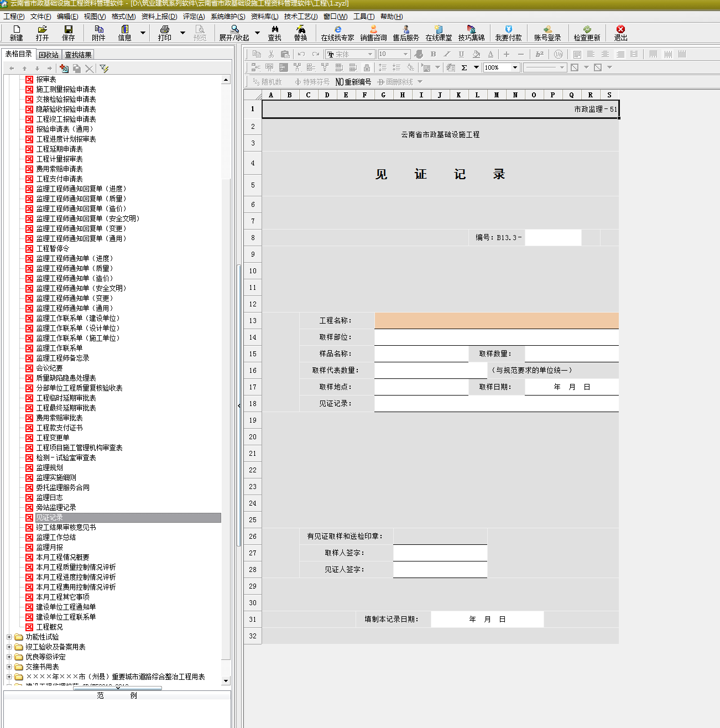Screen dimensions: 720x728
Task: Expand the 功能性试验 folder
Action: [x=9, y=637]
